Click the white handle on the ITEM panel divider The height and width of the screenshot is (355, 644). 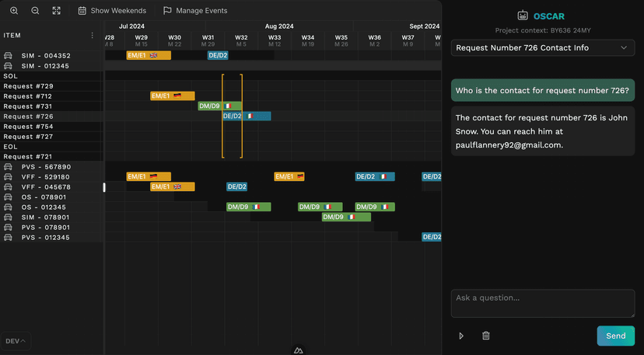(104, 187)
